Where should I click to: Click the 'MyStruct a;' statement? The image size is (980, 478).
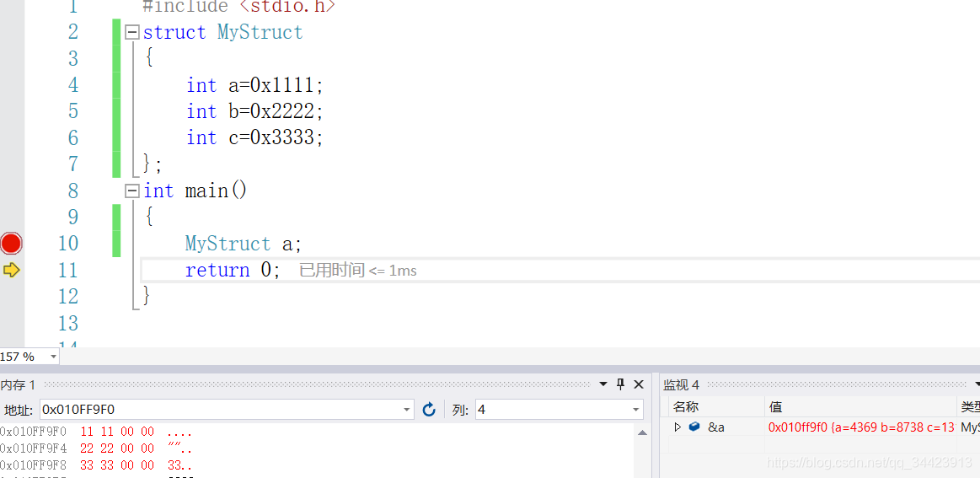coord(244,244)
